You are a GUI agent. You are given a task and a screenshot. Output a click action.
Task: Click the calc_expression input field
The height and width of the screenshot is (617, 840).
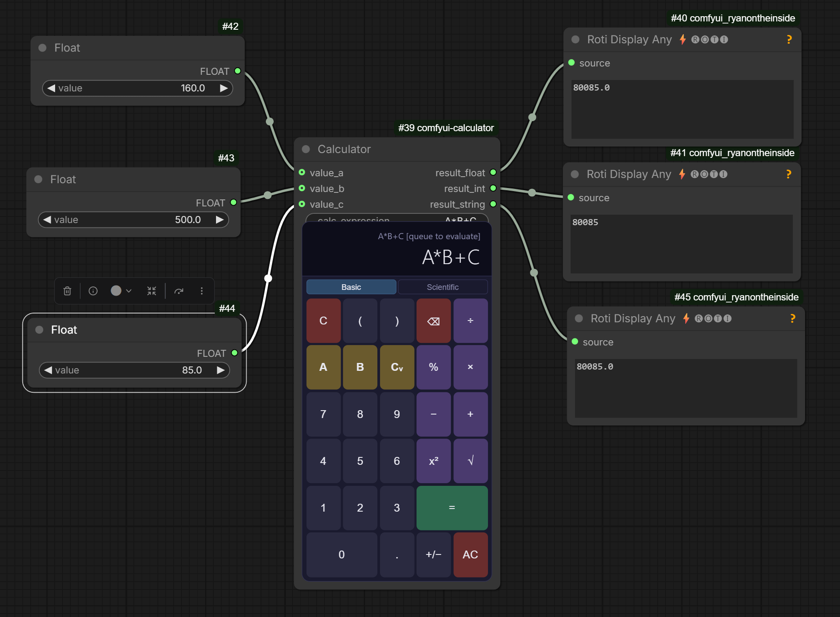[x=397, y=218]
